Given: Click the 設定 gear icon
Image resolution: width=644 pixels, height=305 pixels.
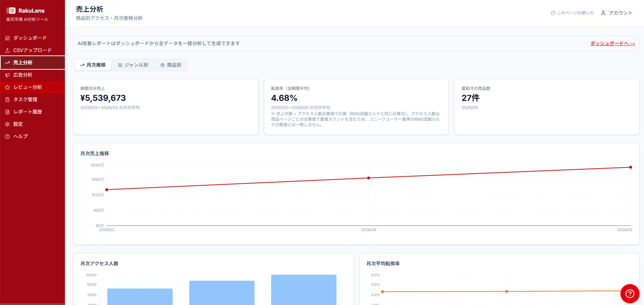Looking at the screenshot, I should pos(7,124).
